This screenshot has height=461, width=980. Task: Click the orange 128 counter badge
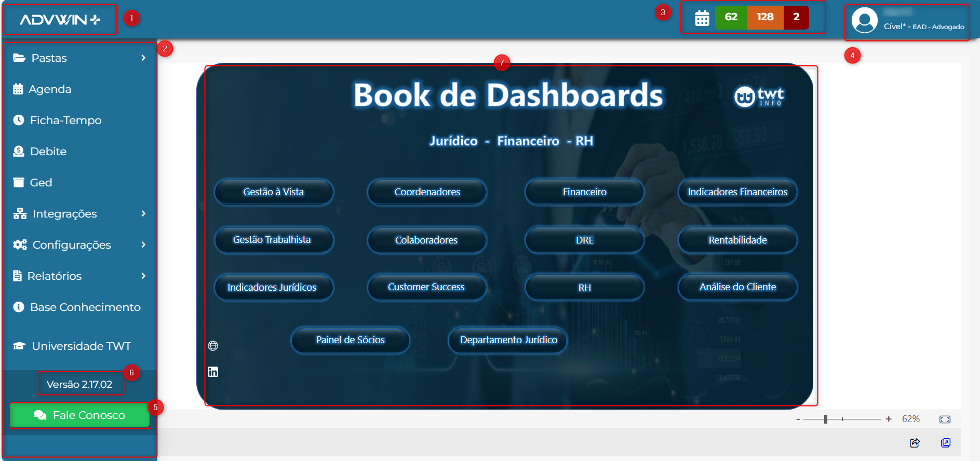[x=765, y=17]
